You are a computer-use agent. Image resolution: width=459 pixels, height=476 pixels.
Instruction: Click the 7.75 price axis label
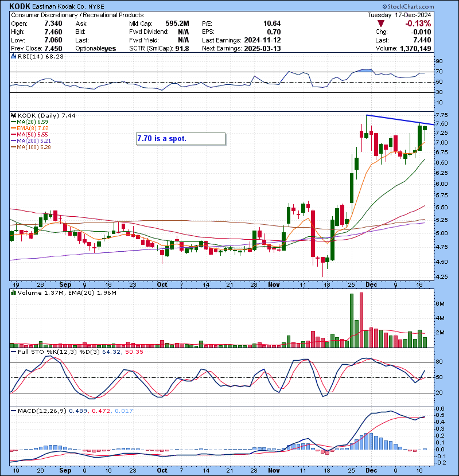pos(441,115)
